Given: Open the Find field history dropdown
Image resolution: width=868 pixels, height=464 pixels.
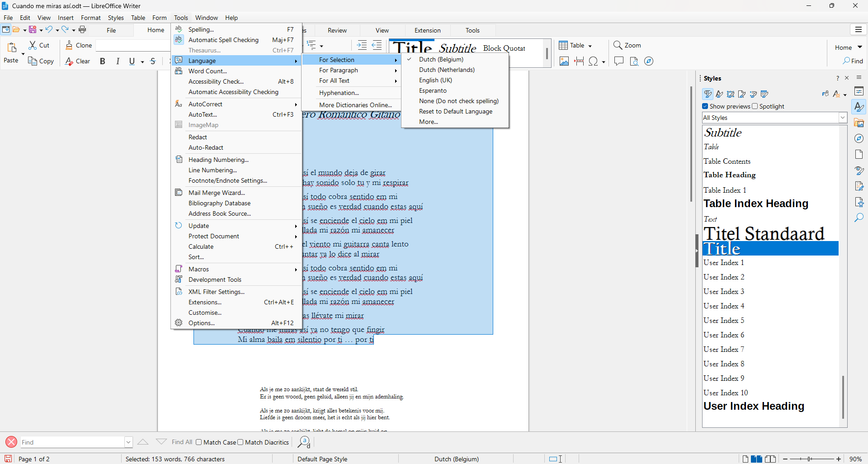Looking at the screenshot, I should (128, 442).
